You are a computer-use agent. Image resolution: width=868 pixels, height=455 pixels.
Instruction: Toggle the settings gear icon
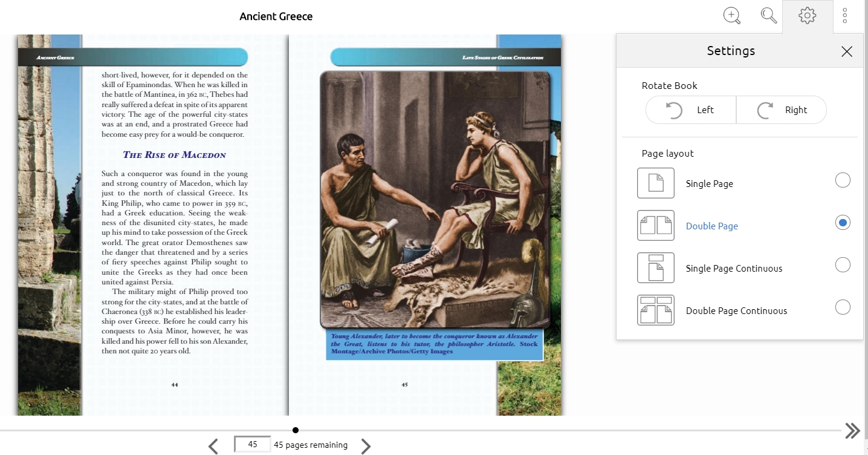tap(808, 16)
